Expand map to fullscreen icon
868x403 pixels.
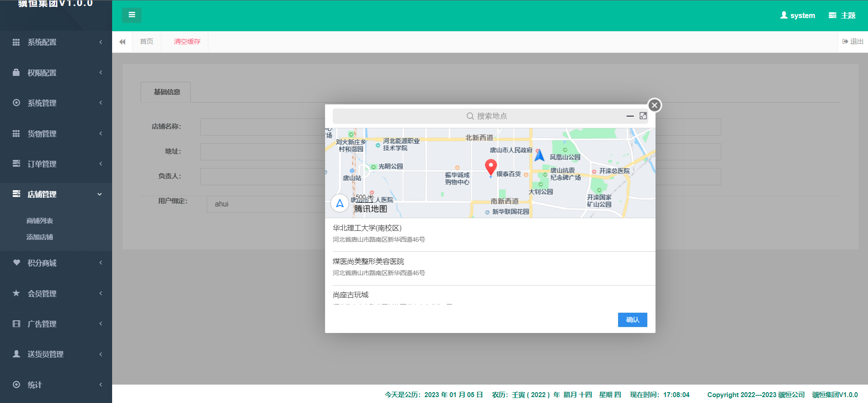[643, 116]
